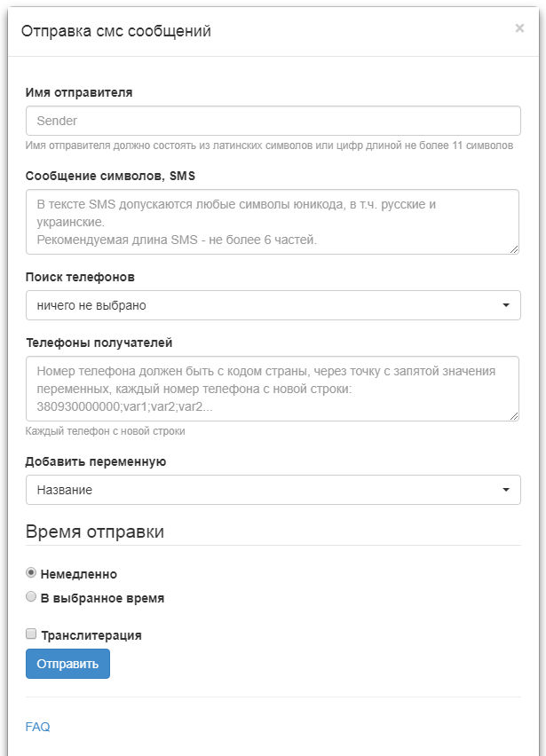Choose the В выбранное время radio option
Viewport: 546px width, 756px height.
[x=31, y=597]
